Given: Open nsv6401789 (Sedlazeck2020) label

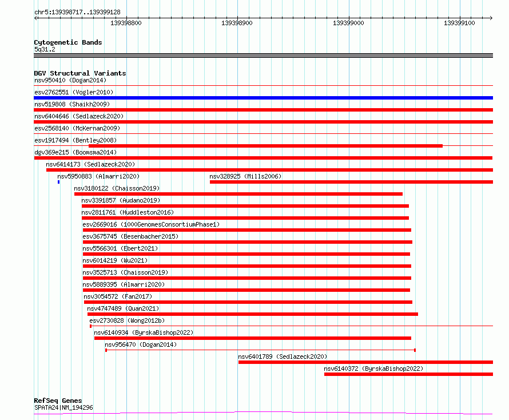Looking at the screenshot, I should (283, 356).
